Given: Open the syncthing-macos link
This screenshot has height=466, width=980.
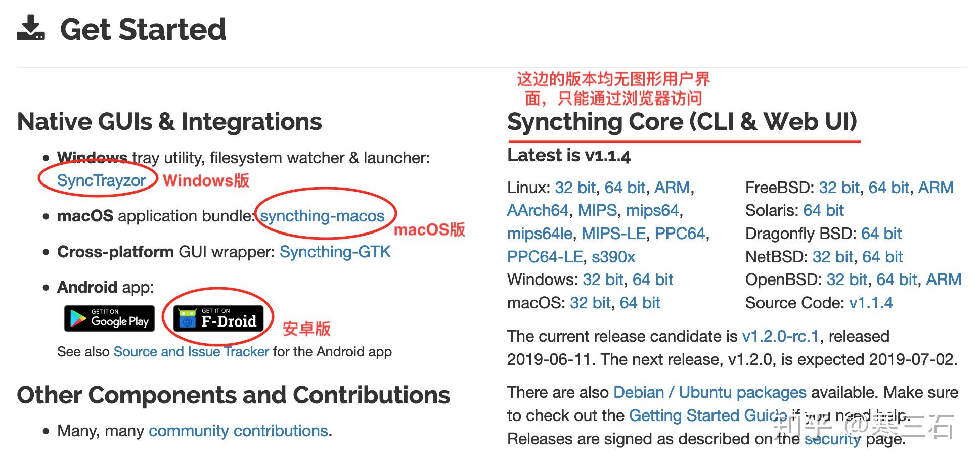Looking at the screenshot, I should pyautogui.click(x=322, y=216).
